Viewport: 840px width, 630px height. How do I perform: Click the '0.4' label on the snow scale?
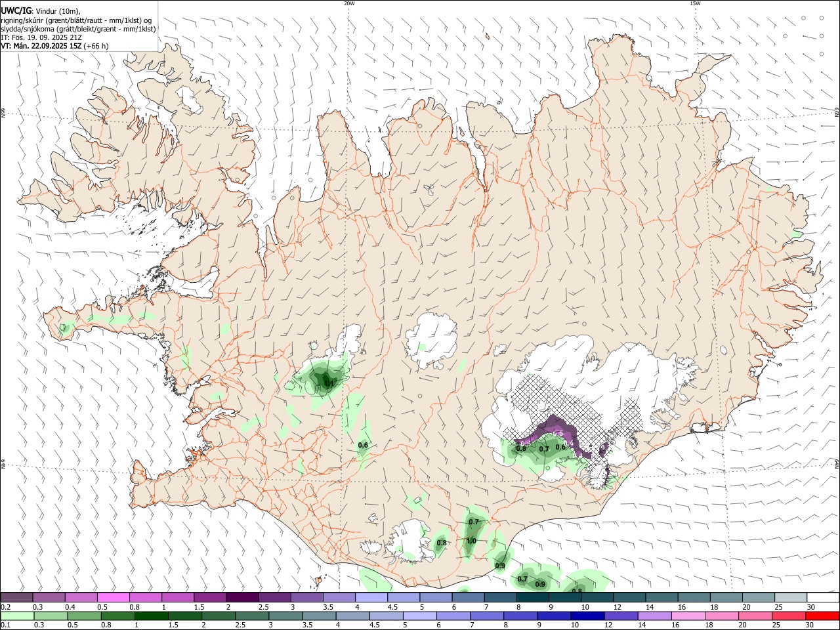tap(70, 607)
